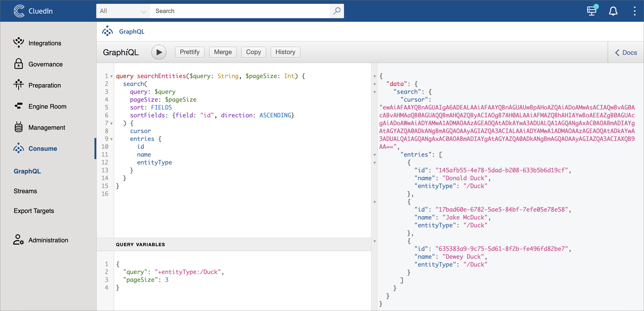Open the query History button

[x=285, y=52]
